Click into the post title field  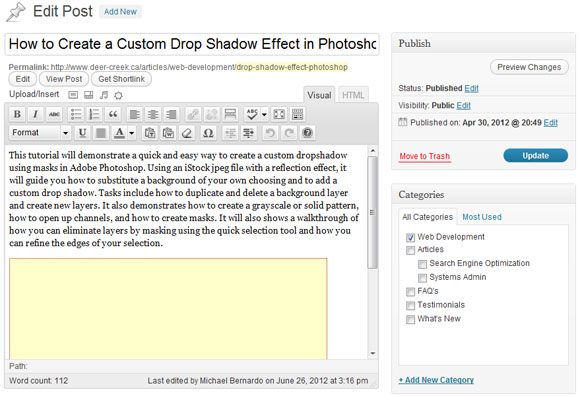pyautogui.click(x=192, y=44)
